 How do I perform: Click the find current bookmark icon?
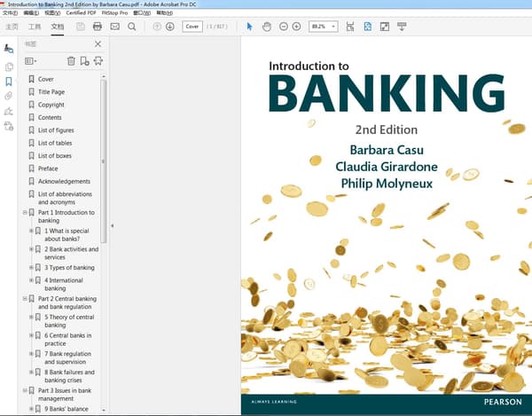point(98,61)
